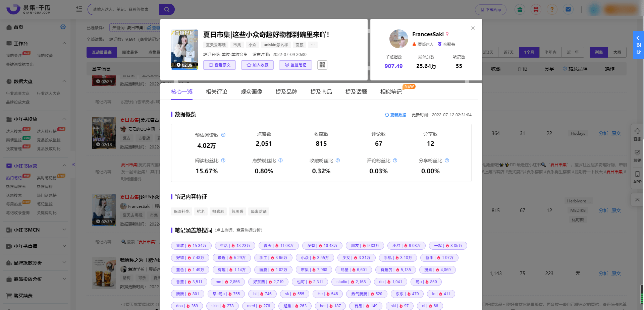Screen dimensions: 644x310
Task: Select the 近一年 time range filter
Action: (x=573, y=52)
